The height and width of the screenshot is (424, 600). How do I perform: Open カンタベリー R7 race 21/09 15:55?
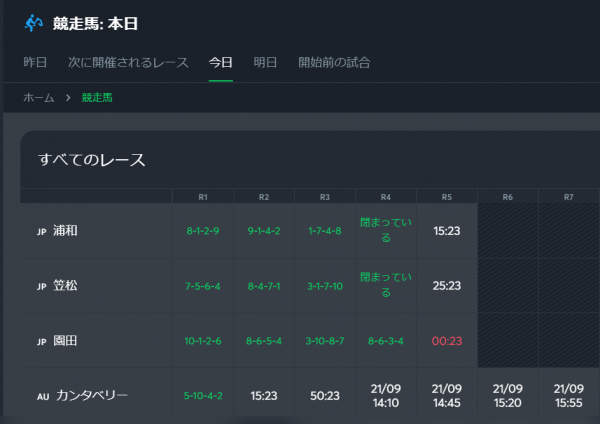[569, 395]
